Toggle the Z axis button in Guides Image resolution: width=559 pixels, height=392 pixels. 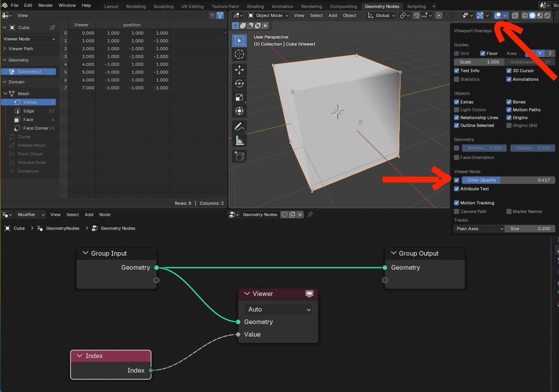pos(550,53)
